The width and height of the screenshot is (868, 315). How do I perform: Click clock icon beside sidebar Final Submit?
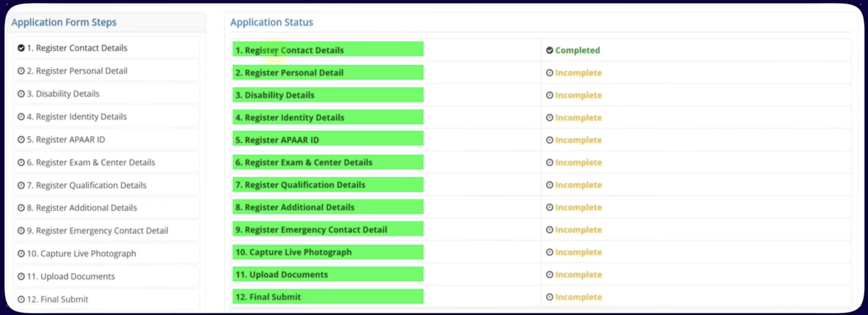point(21,299)
